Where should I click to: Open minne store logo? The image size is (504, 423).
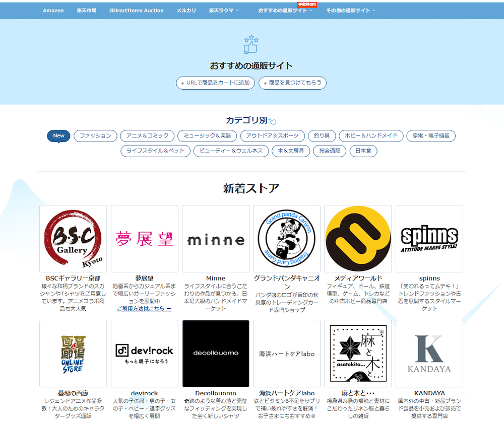[216, 239]
